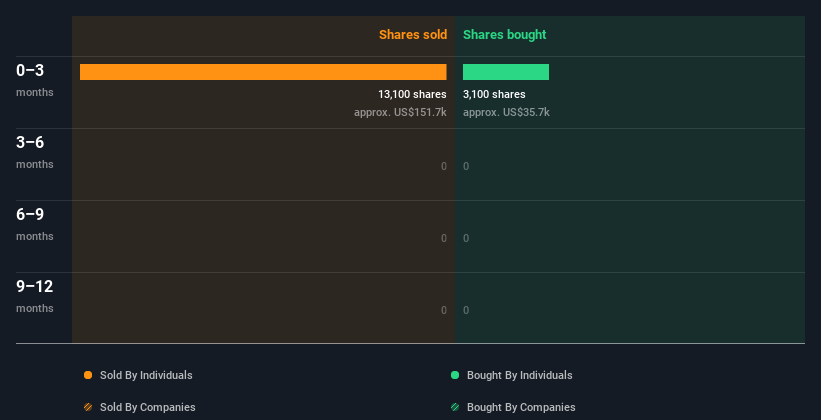Toggle the Bought By Companies legend label
821x420 pixels.
tap(521, 407)
